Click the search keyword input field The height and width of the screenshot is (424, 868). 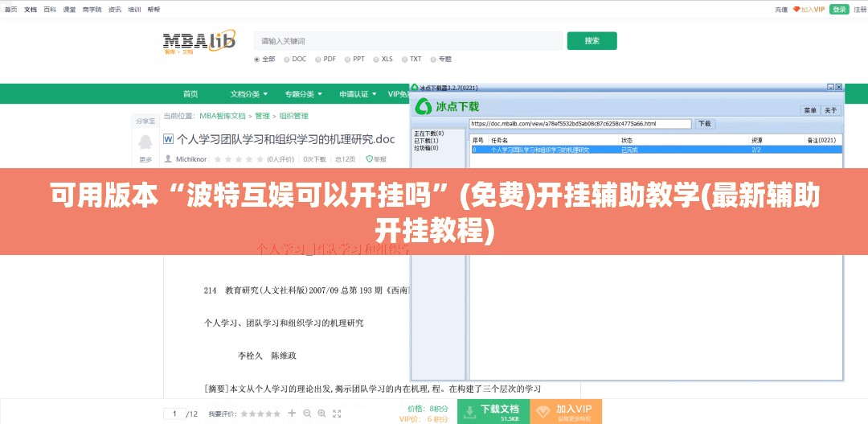tap(408, 41)
